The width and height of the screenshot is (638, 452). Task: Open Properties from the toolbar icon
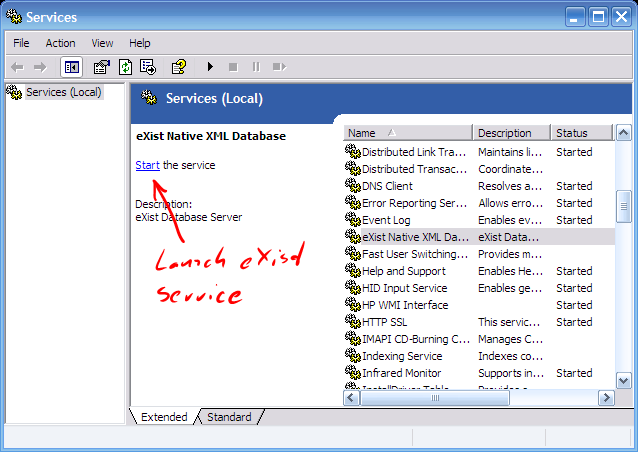(101, 67)
